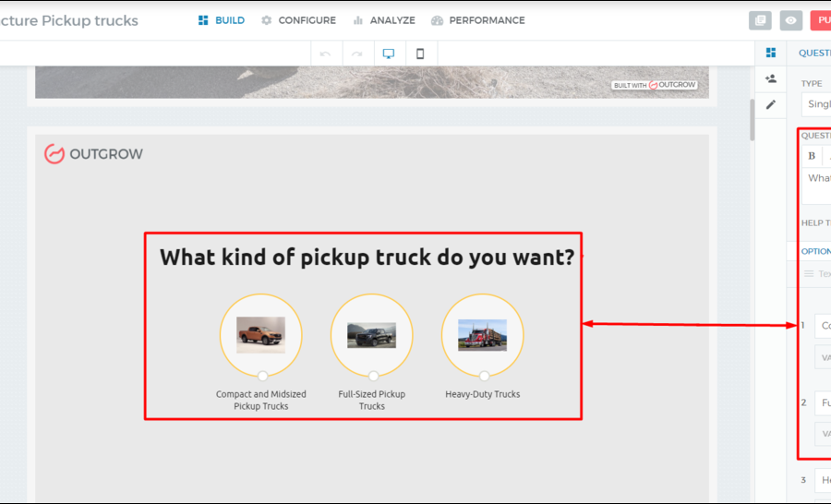Open the add-user icon in side panel
The image size is (831, 504).
pyautogui.click(x=771, y=78)
